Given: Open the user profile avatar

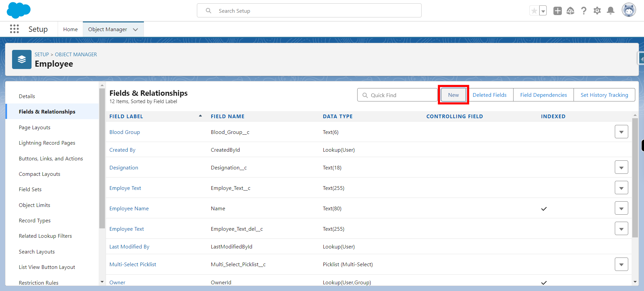Looking at the screenshot, I should point(629,10).
